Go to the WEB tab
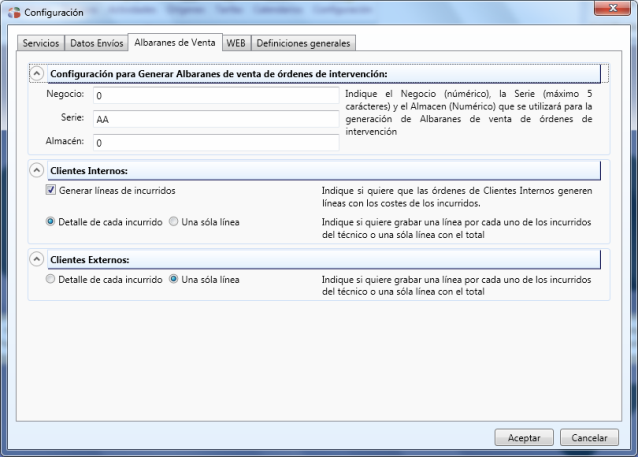 tap(236, 44)
